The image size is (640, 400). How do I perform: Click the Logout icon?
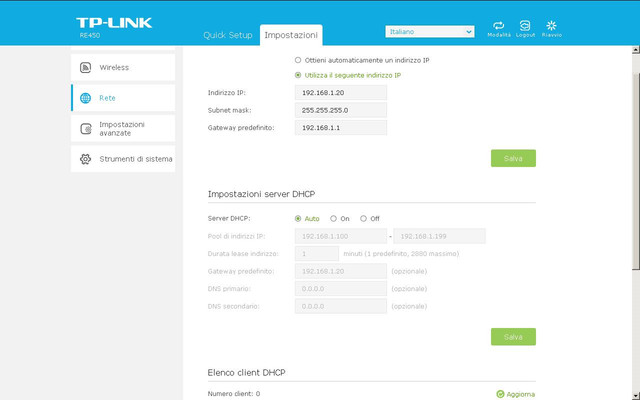pyautogui.click(x=525, y=25)
